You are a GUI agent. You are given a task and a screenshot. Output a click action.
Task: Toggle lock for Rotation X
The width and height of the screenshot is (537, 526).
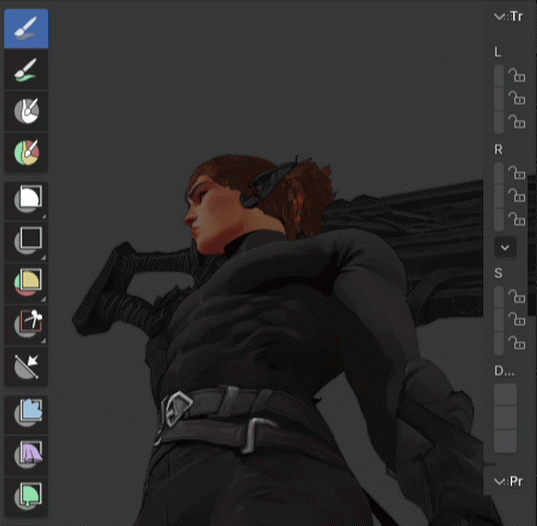517,173
